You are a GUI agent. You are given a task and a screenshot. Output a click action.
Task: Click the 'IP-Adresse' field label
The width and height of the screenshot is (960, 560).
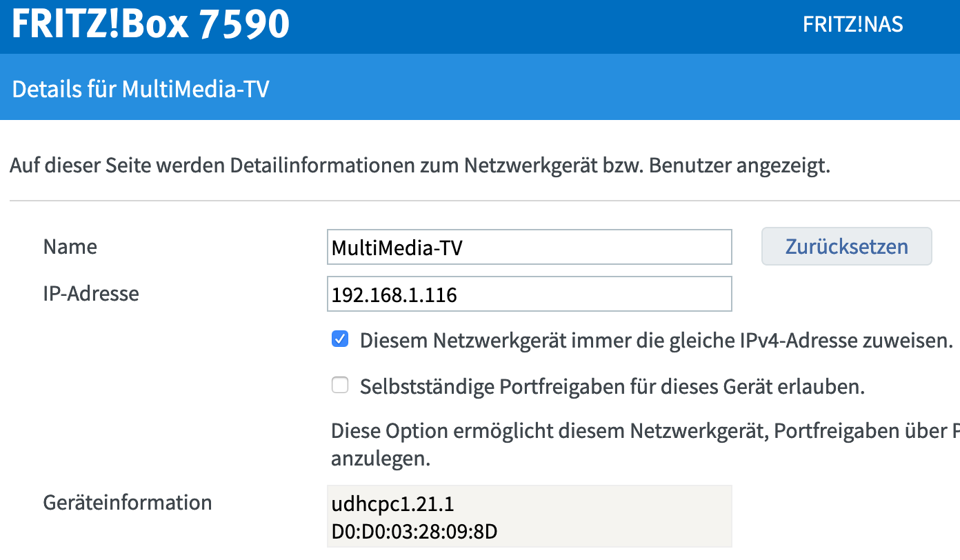pyautogui.click(x=91, y=294)
